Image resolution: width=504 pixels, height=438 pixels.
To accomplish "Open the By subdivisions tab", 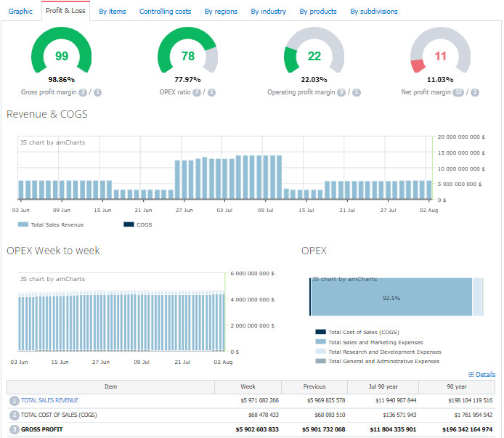I will (x=373, y=12).
